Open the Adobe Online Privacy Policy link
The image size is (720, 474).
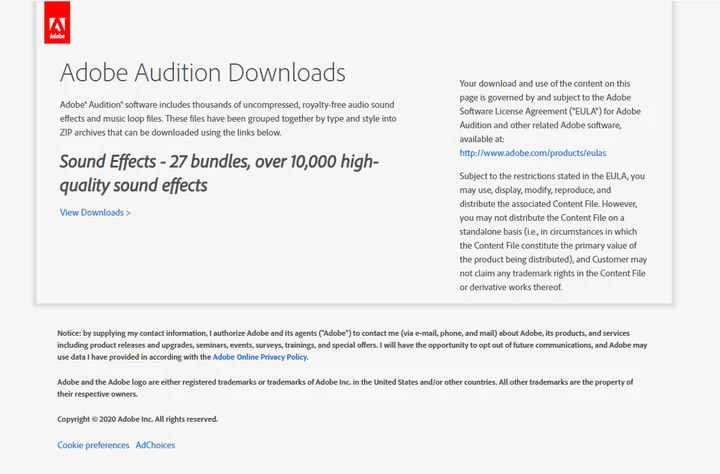click(260, 357)
